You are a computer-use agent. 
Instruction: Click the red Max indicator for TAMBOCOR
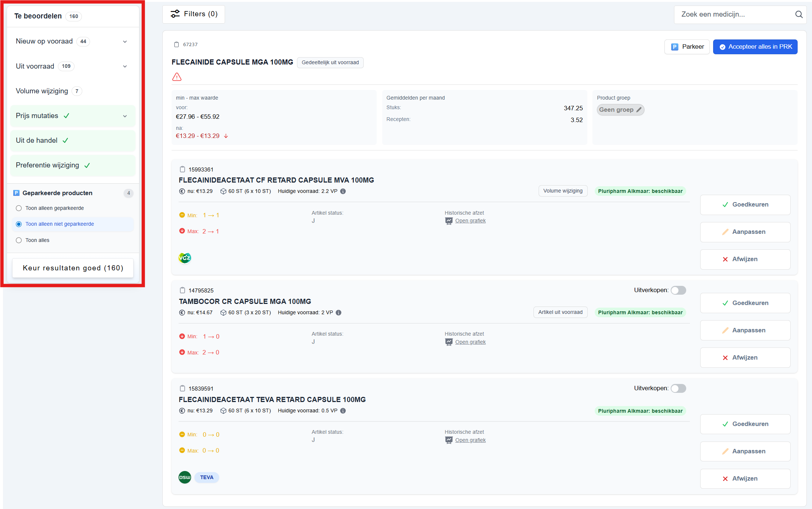click(182, 352)
